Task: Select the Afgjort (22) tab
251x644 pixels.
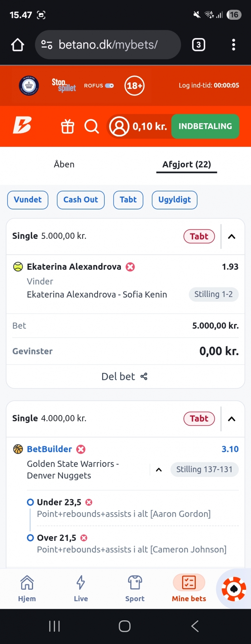Action: (186, 165)
